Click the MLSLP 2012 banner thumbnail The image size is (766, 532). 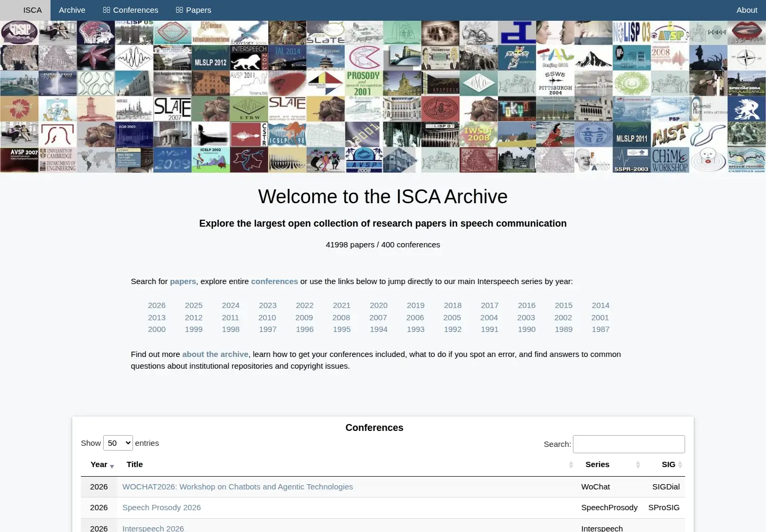(x=211, y=58)
